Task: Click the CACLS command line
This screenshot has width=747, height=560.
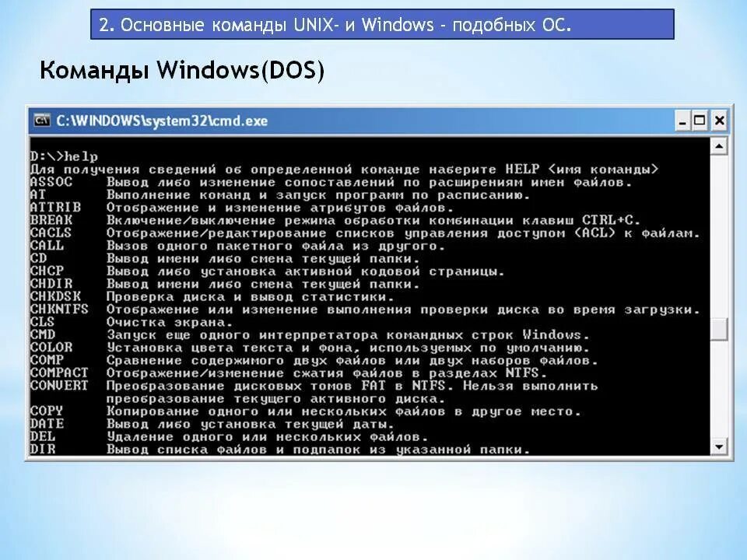Action: coord(365,233)
